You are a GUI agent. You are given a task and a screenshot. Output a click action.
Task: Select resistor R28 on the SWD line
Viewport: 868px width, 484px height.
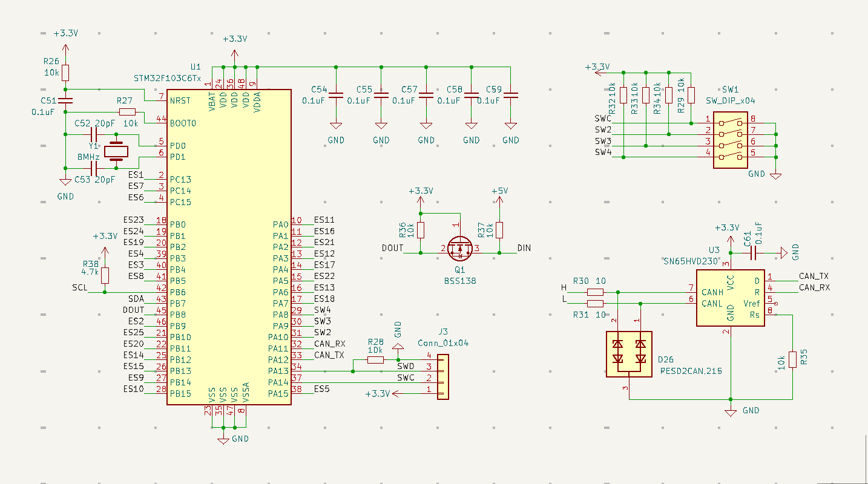[375, 360]
